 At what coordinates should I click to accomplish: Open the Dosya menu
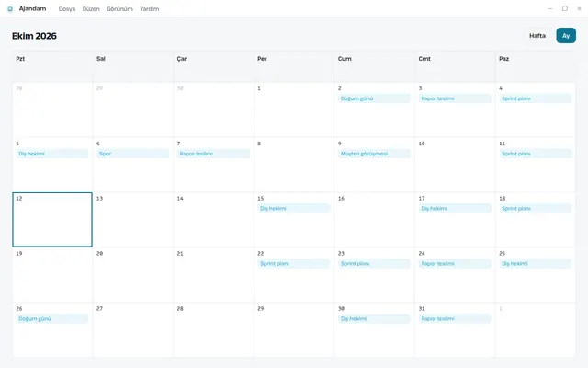click(x=67, y=9)
